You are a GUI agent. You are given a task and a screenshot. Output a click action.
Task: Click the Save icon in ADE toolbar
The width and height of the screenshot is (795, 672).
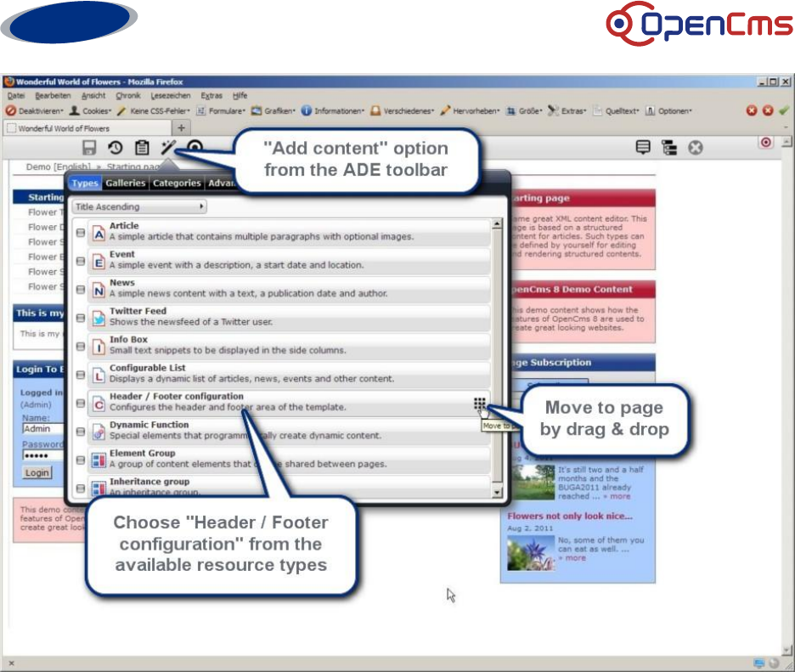click(x=89, y=148)
